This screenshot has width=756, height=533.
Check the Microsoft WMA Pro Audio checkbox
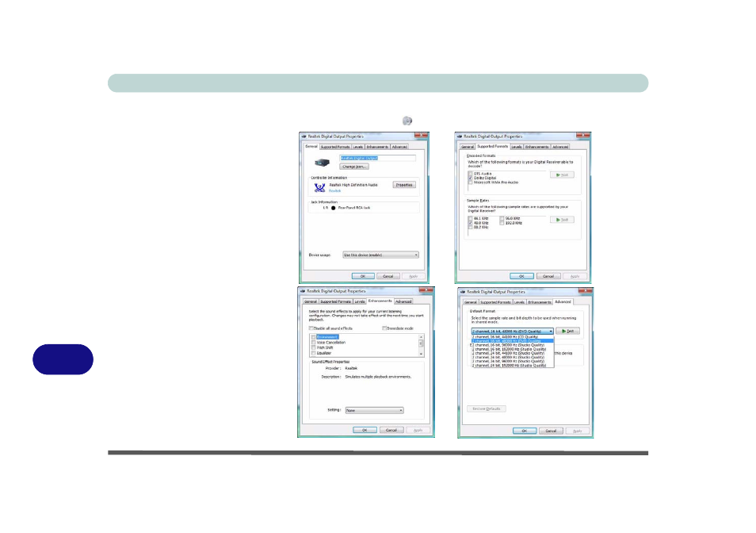pyautogui.click(x=470, y=182)
